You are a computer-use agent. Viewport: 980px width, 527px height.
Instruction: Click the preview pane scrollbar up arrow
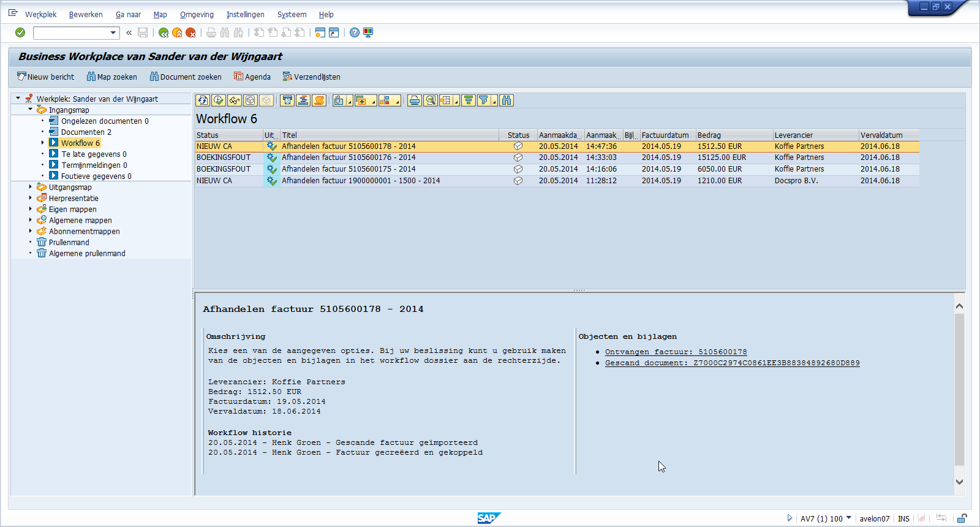tap(959, 306)
